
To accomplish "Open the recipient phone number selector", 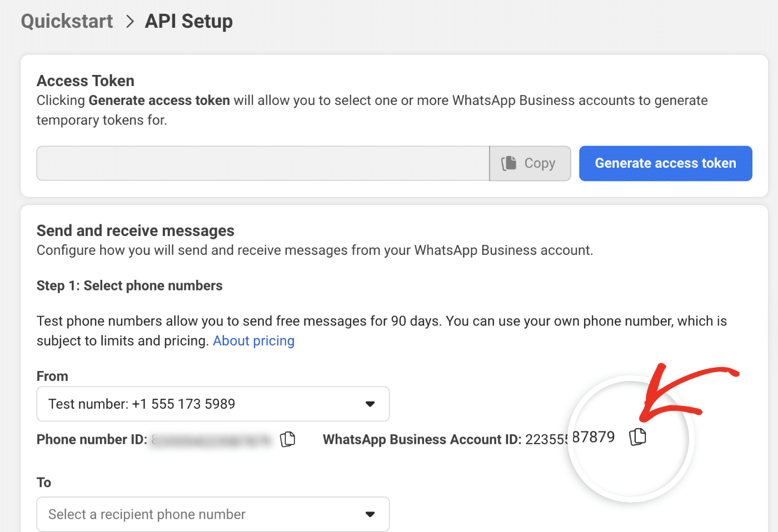I will point(213,514).
